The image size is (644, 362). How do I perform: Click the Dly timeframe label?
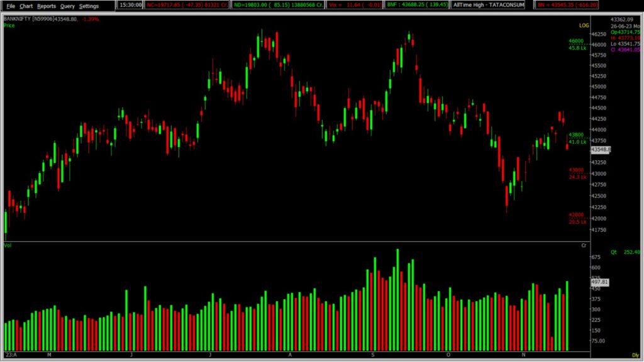(x=635, y=355)
